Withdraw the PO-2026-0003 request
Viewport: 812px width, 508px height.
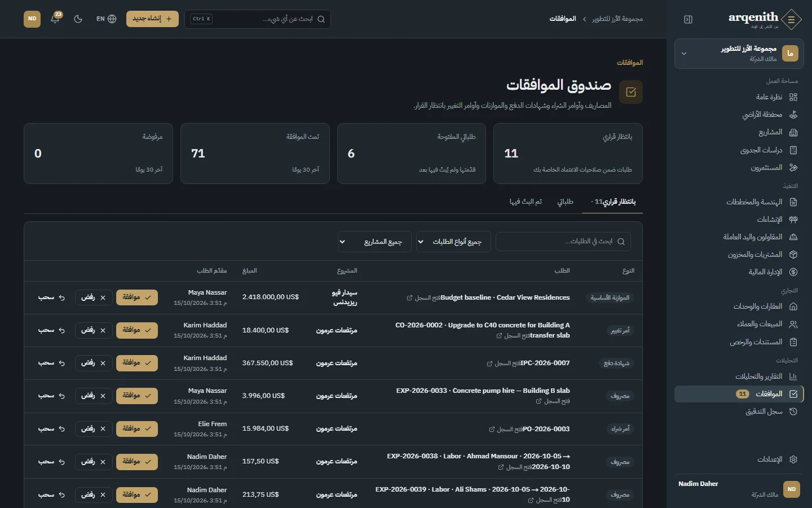(x=52, y=429)
